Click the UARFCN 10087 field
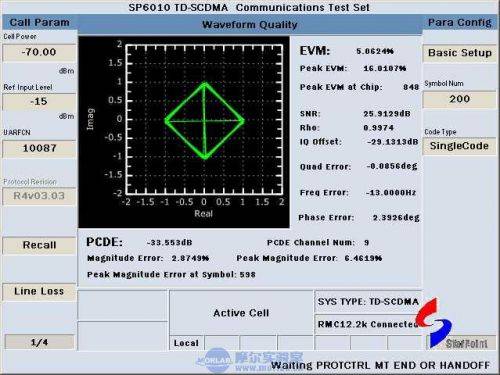Screen dimensions: 500x375 39,148
